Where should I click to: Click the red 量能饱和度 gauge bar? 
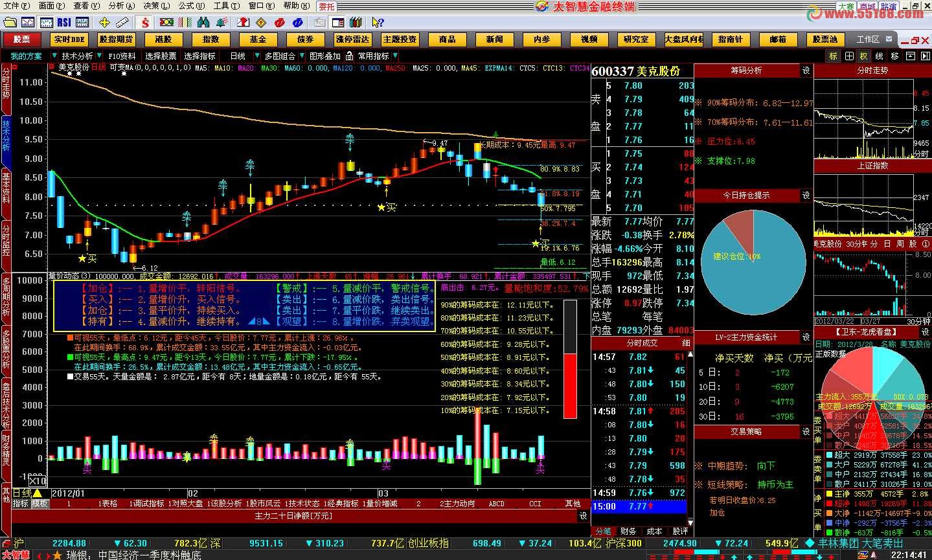pos(570,386)
